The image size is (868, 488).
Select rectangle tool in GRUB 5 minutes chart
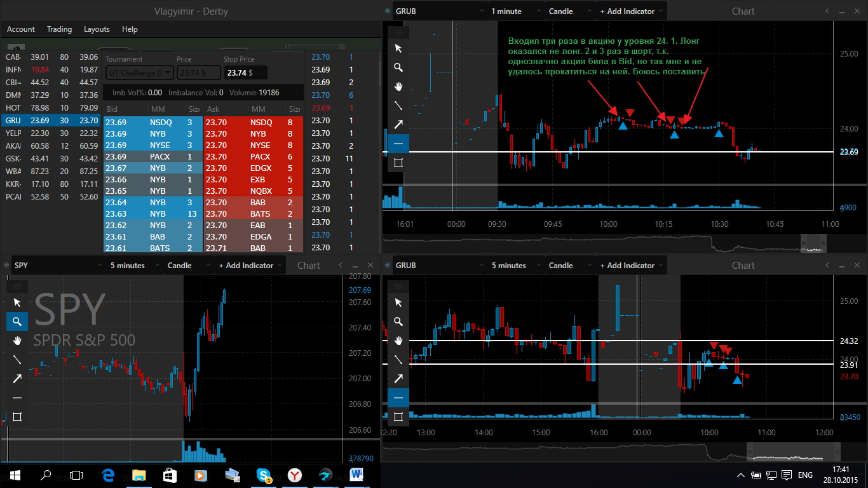(398, 417)
